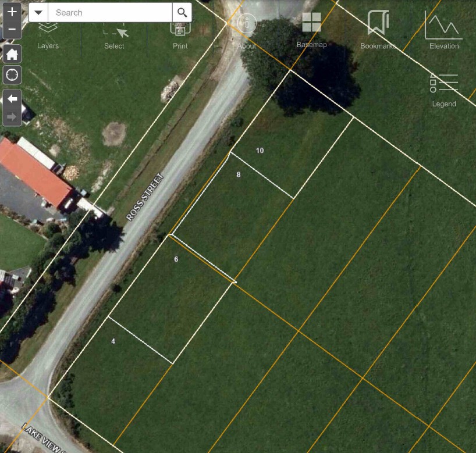
Task: Click inside the Search input field
Action: coord(110,12)
